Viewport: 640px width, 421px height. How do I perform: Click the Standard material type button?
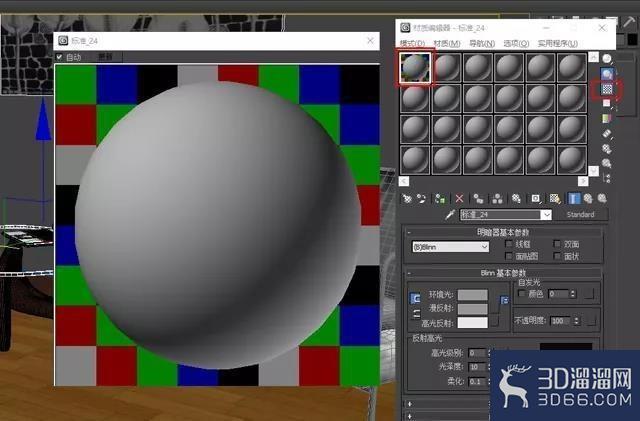click(x=580, y=214)
